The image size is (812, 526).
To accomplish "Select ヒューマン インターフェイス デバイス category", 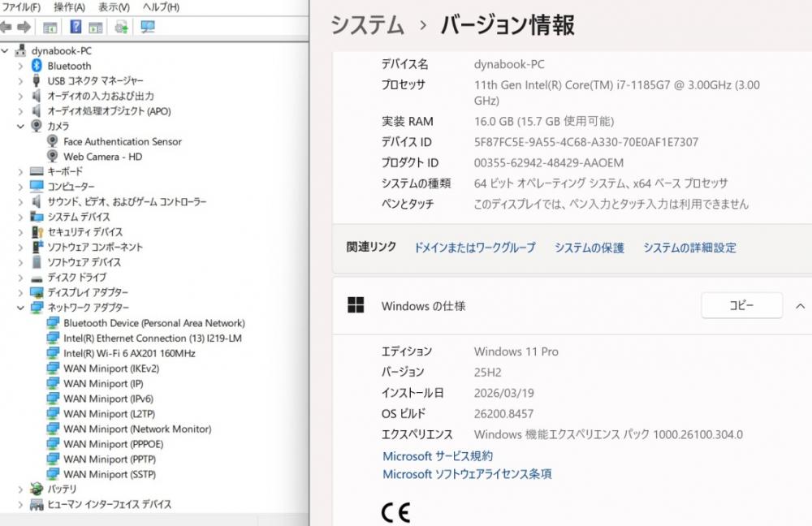I will click(x=110, y=504).
